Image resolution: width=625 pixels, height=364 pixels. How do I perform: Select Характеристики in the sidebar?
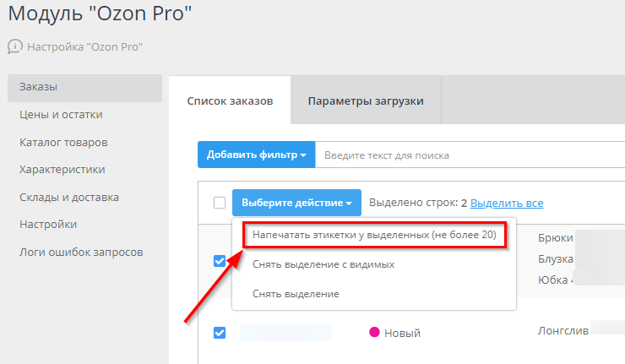click(62, 170)
